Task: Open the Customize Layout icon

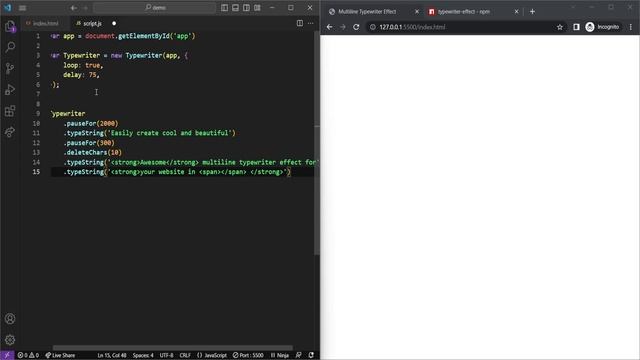Action: point(258,8)
